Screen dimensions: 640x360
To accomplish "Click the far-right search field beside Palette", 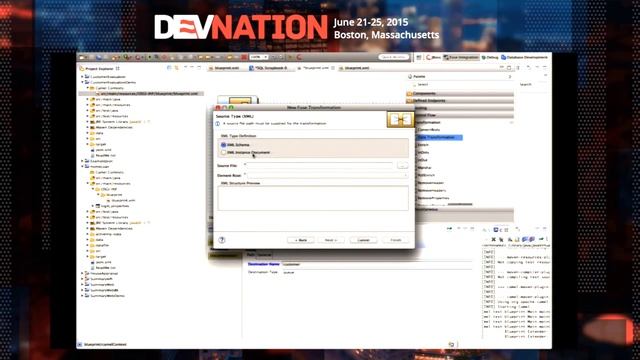I will [532, 84].
